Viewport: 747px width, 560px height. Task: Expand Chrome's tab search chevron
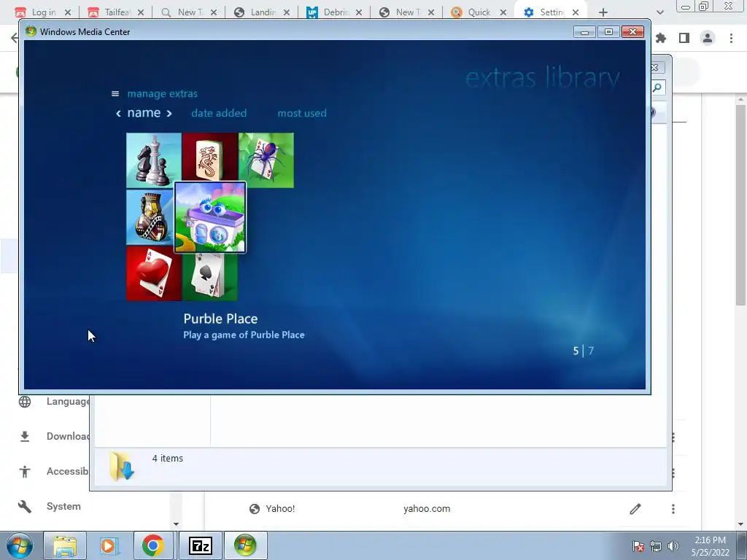click(x=659, y=12)
